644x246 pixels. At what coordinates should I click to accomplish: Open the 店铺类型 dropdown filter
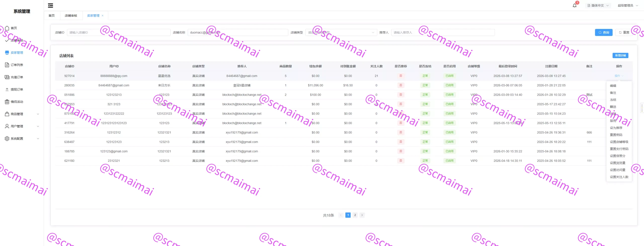pos(341,33)
